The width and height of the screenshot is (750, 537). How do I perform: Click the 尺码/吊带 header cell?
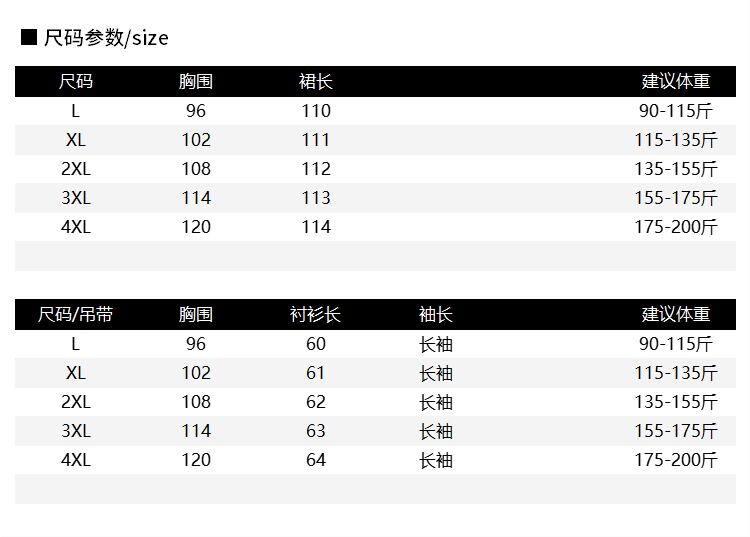coord(76,315)
